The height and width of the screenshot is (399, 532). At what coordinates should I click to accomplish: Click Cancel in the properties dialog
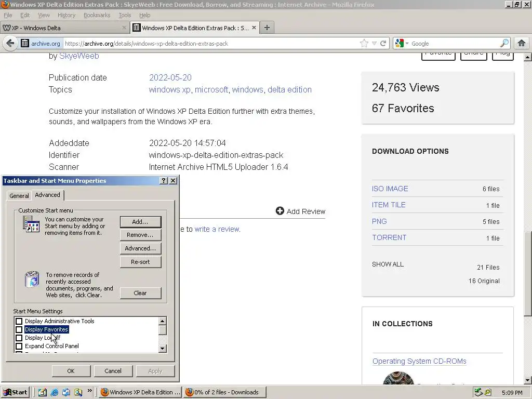(113, 371)
